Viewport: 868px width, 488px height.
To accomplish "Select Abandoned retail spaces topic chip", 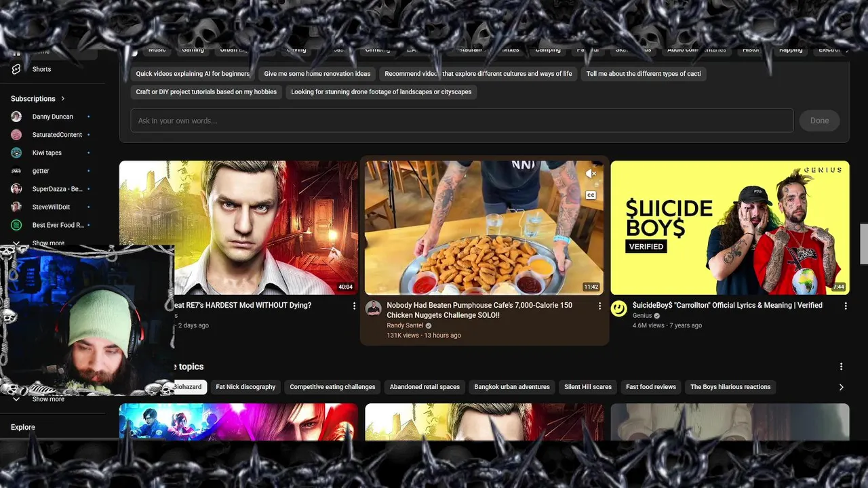I will (425, 387).
